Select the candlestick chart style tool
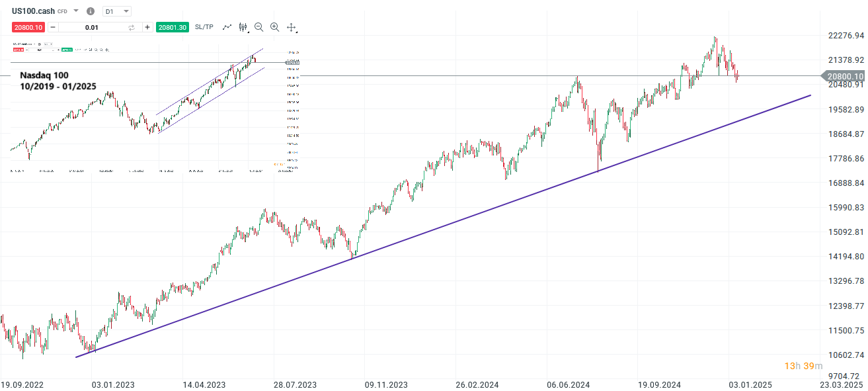 243,27
